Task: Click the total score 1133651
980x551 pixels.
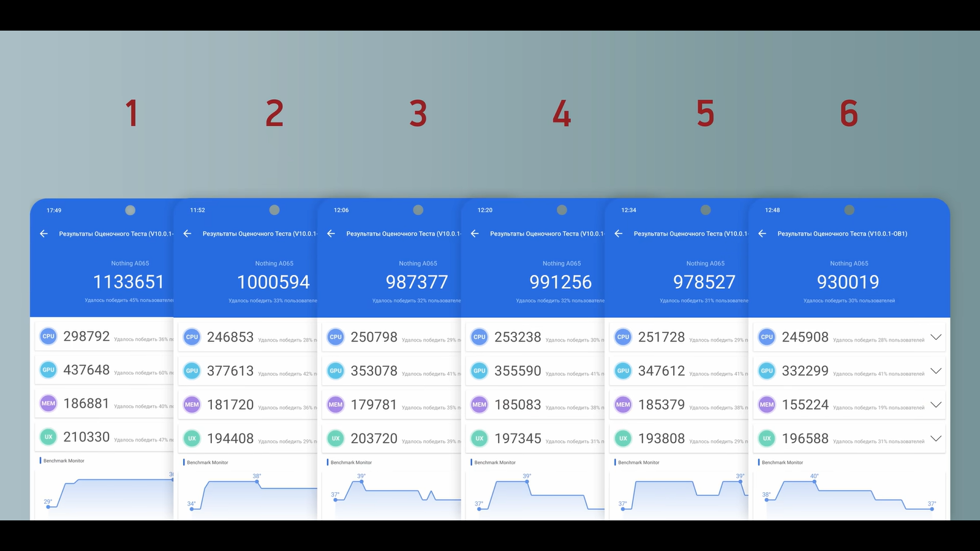Action: point(129,282)
